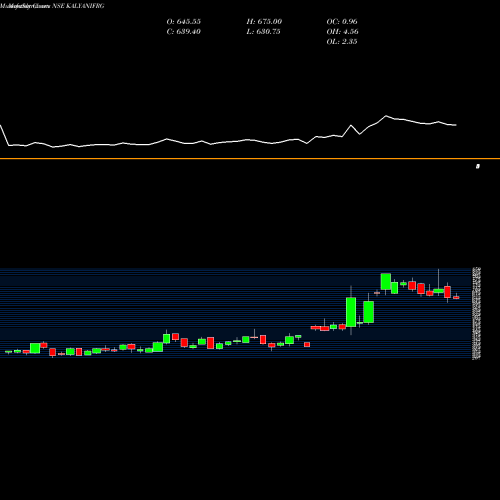Select the close value C: 639.40
This screenshot has height=500, width=500.
point(183,32)
